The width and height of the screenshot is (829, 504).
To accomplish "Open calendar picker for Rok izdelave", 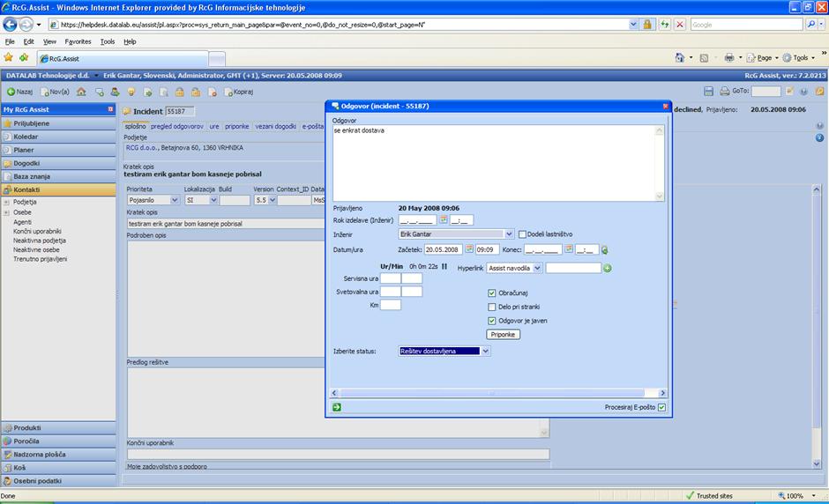I will 444,219.
